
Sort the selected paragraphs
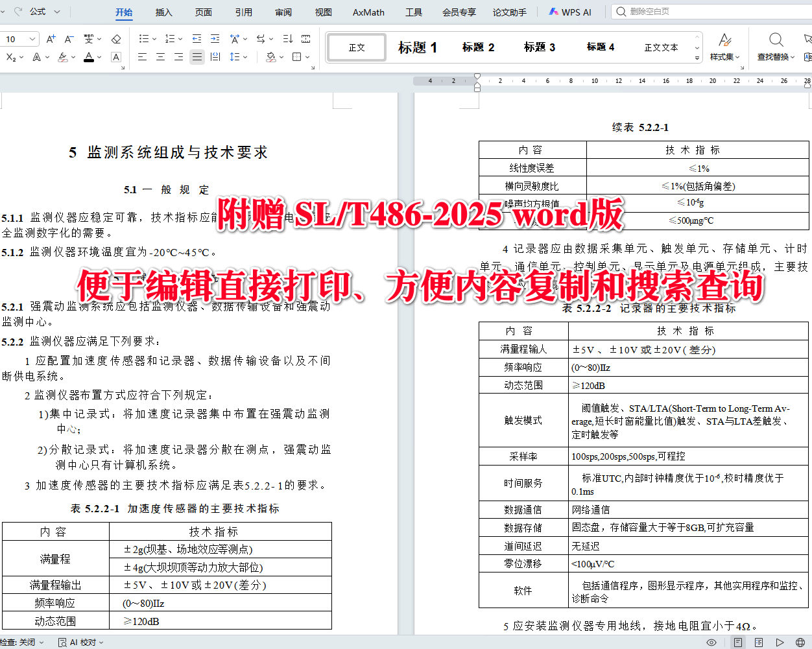[x=288, y=39]
